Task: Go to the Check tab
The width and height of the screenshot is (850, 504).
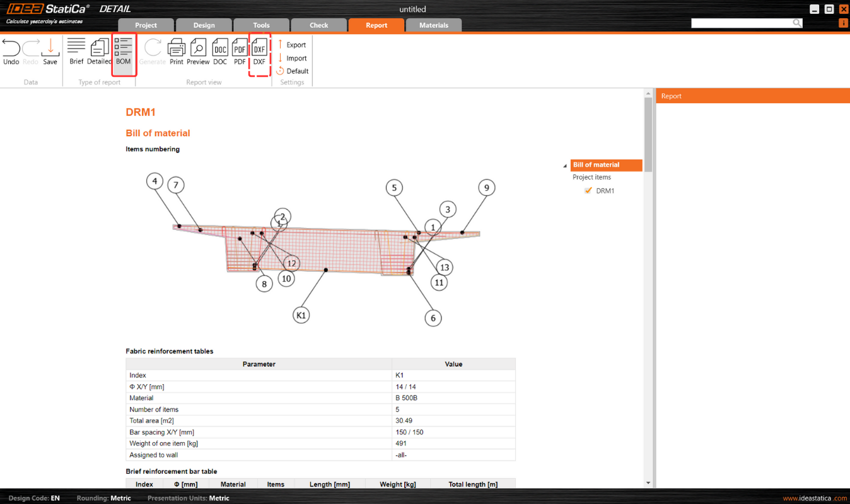Action: [319, 25]
